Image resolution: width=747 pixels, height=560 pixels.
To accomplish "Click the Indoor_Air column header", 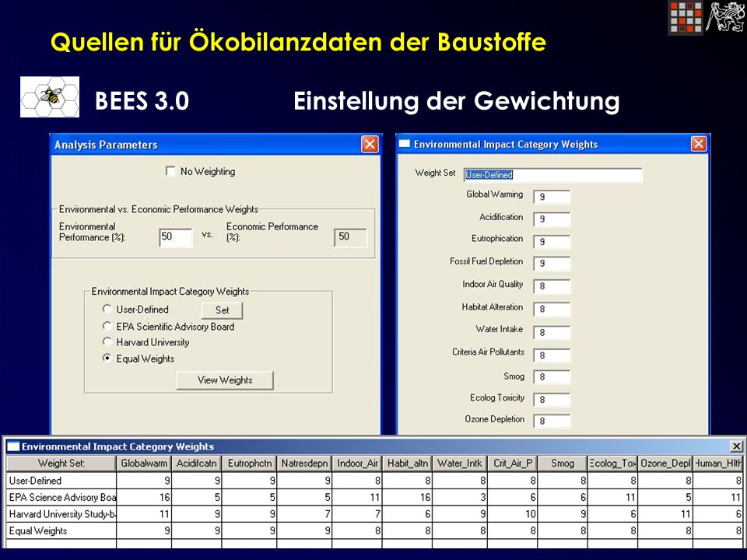I will (357, 463).
